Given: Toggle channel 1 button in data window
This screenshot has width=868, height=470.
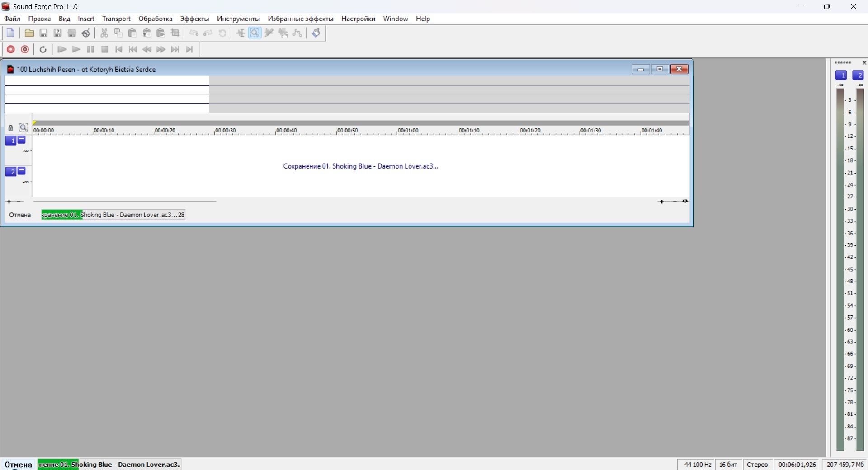Looking at the screenshot, I should pos(10,141).
